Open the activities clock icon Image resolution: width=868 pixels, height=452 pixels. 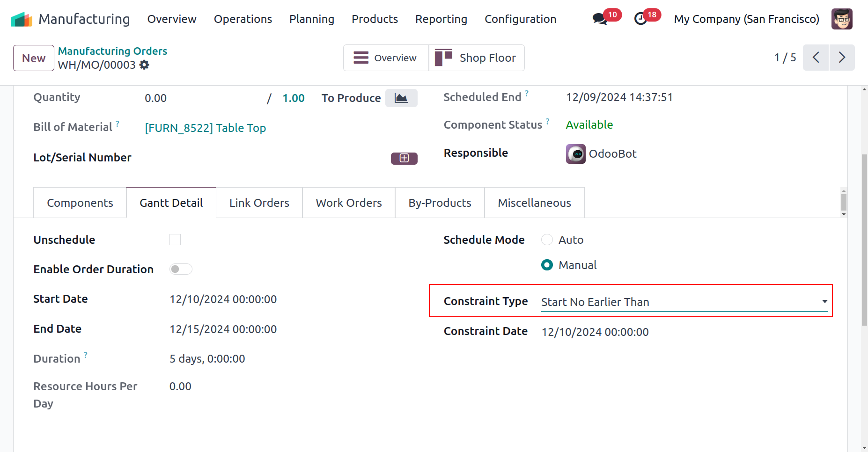[640, 19]
